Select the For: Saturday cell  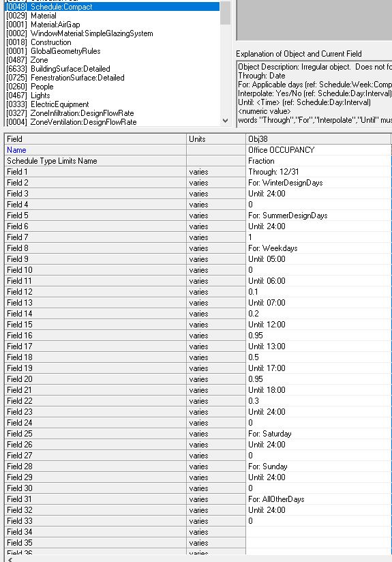coord(318,434)
